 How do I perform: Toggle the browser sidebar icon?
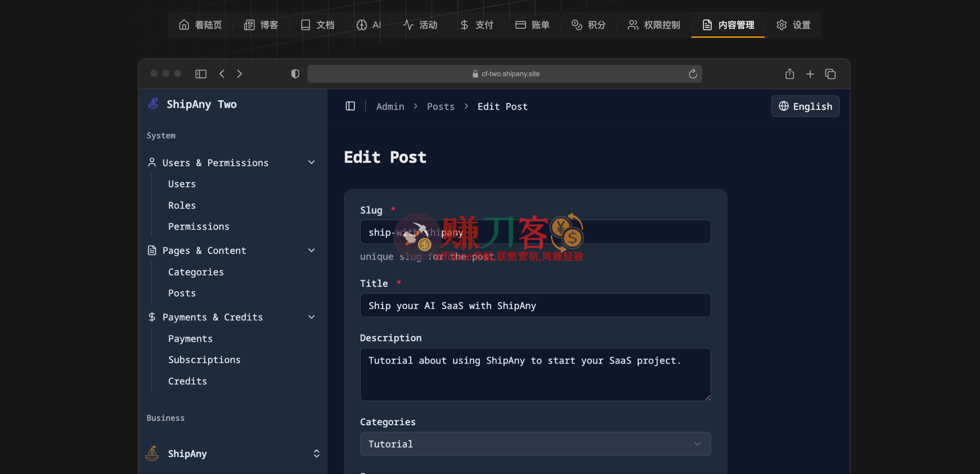[201, 74]
